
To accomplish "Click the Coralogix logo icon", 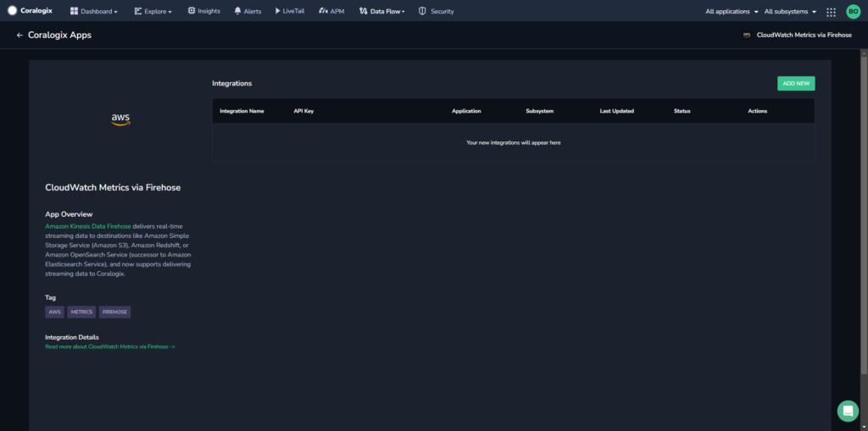I will (x=12, y=10).
